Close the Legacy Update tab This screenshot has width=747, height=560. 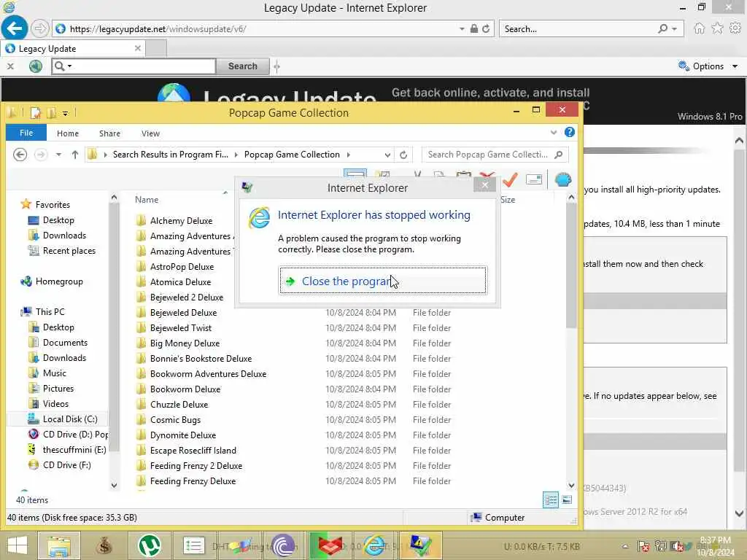(138, 48)
